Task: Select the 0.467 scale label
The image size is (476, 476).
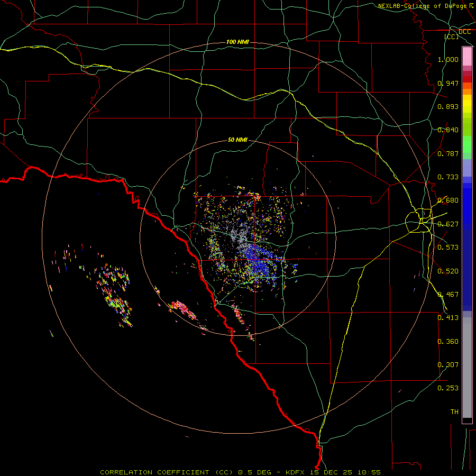Action: pyautogui.click(x=448, y=295)
